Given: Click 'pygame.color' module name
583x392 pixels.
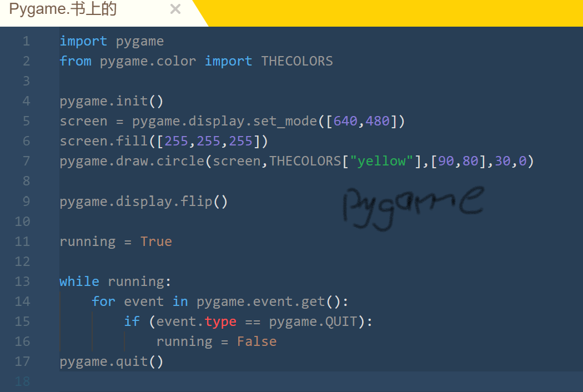Looking at the screenshot, I should [x=148, y=62].
